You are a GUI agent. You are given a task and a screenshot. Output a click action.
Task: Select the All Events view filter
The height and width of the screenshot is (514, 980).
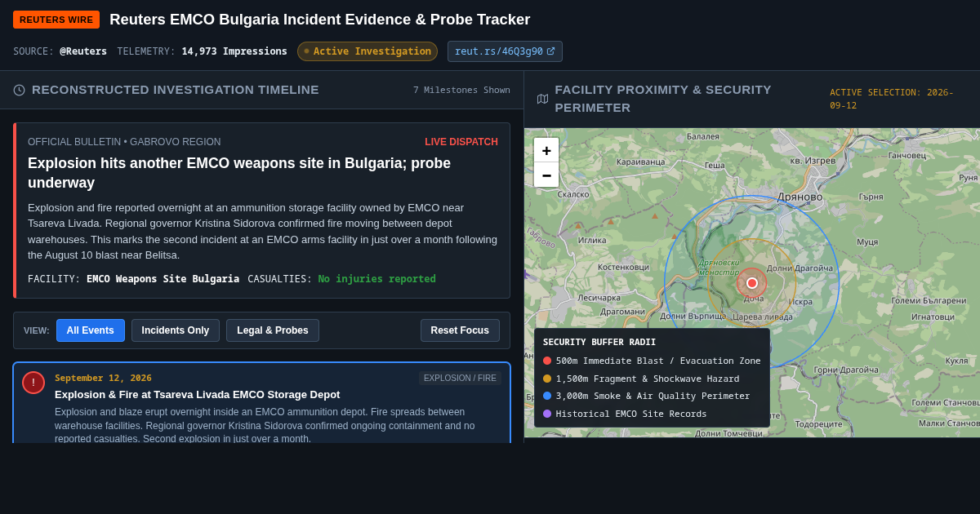pyautogui.click(x=91, y=330)
